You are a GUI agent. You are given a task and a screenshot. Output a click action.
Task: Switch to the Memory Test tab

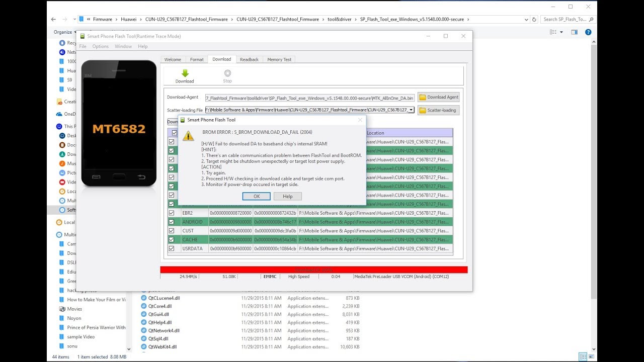click(x=279, y=59)
